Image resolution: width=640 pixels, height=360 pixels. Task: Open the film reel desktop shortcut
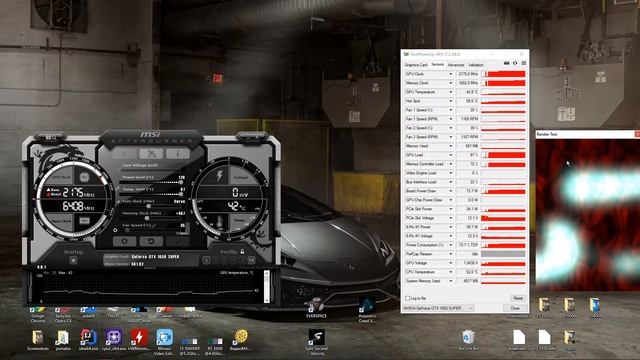click(241, 340)
